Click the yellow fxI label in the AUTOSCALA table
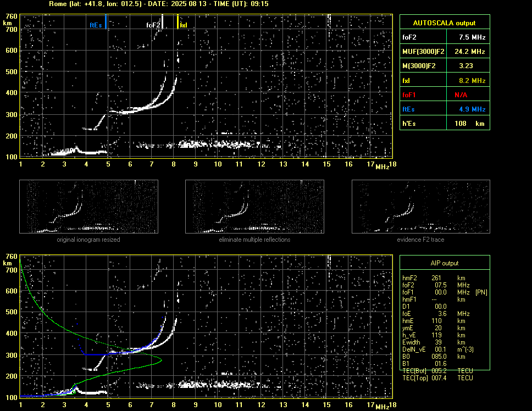This screenshot has height=411, width=532. pyautogui.click(x=406, y=81)
